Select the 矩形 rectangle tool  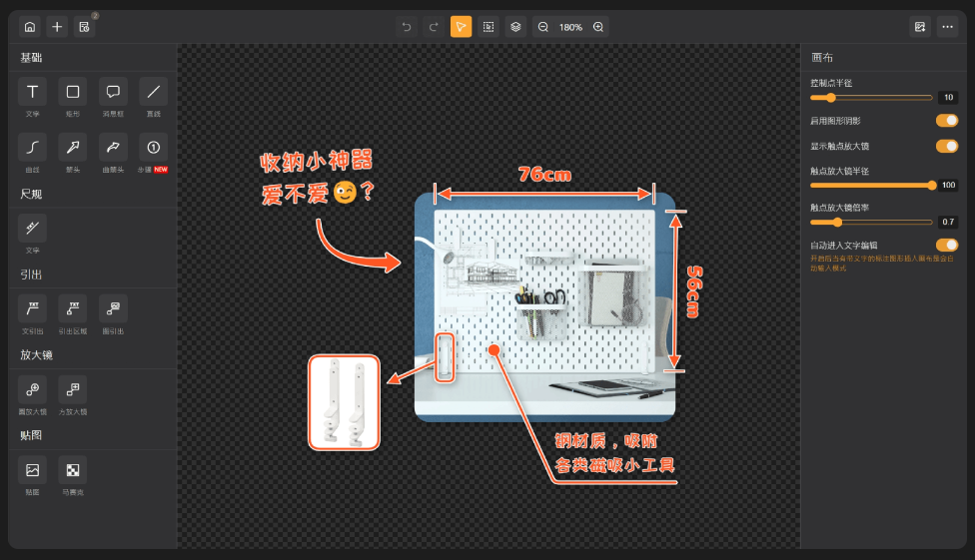[x=73, y=92]
